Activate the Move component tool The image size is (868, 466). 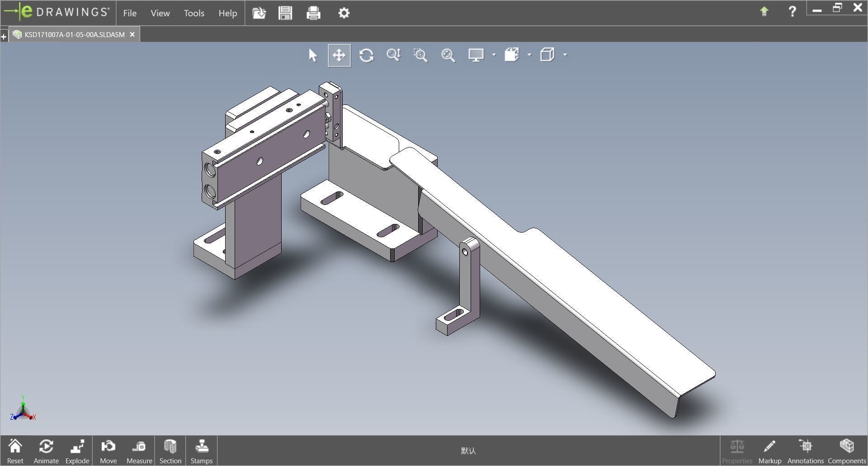click(x=108, y=451)
